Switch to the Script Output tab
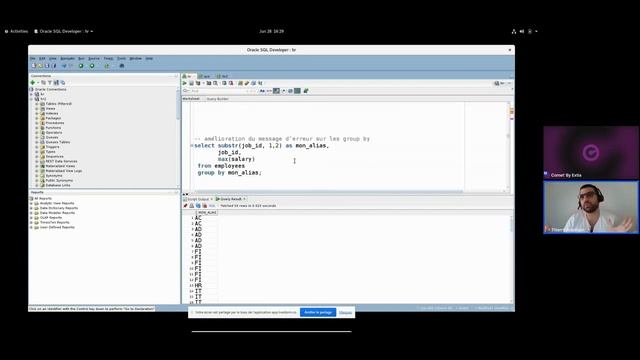 [x=198, y=199]
